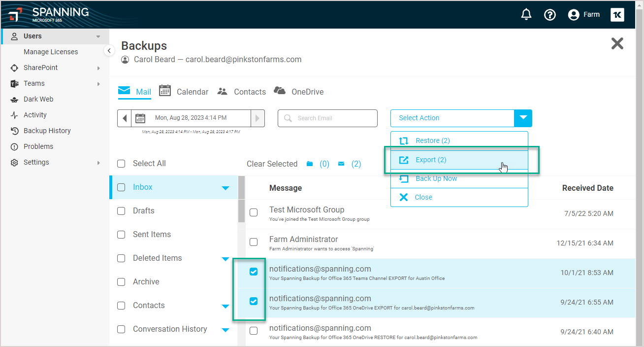This screenshot has width=644, height=347.
Task: Click the Kaseya K logo icon
Action: coord(617,15)
